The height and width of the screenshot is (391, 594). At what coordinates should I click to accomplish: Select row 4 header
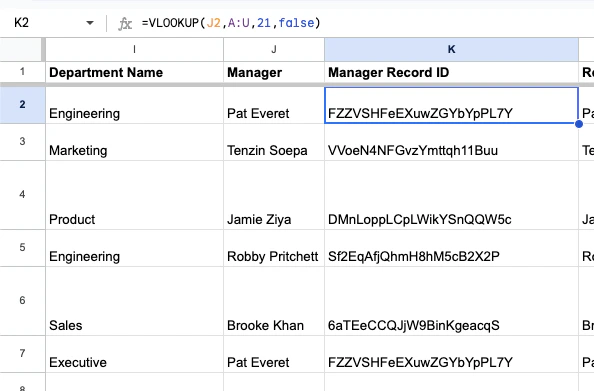22,195
